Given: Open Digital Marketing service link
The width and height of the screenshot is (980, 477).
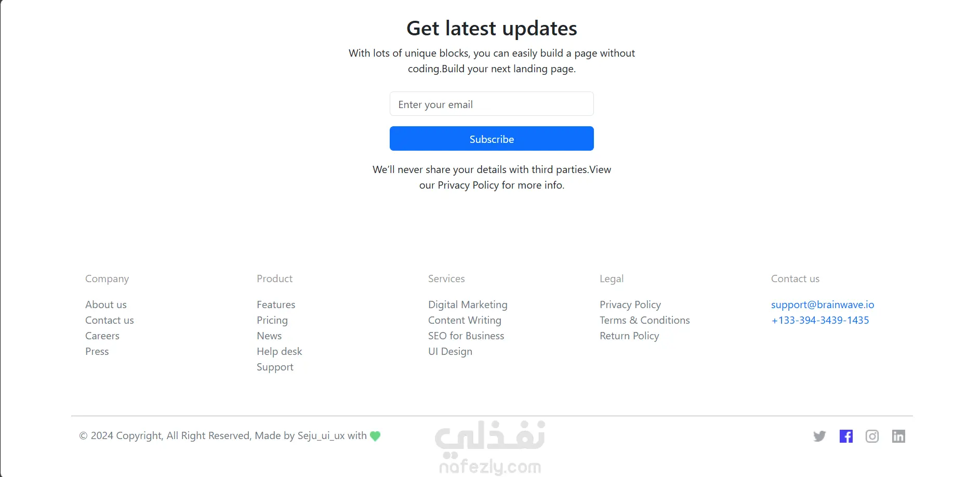Looking at the screenshot, I should coord(468,304).
